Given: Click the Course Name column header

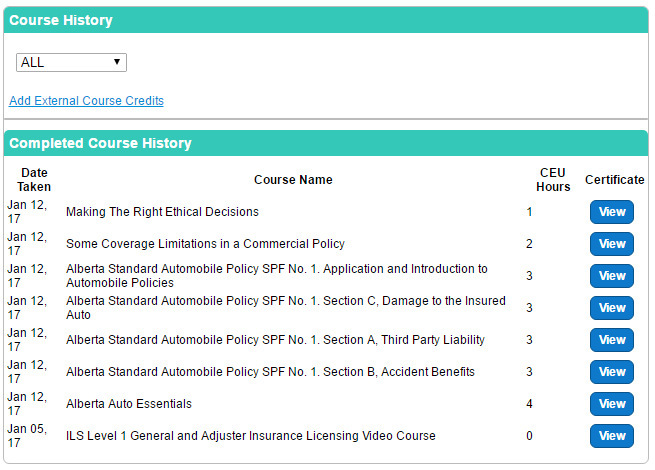Looking at the screenshot, I should pos(293,180).
